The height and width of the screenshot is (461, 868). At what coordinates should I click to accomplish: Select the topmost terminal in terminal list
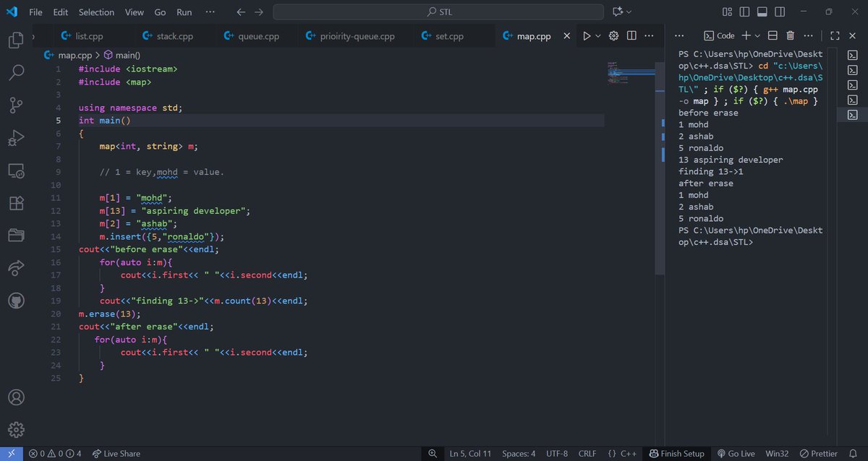(x=853, y=54)
